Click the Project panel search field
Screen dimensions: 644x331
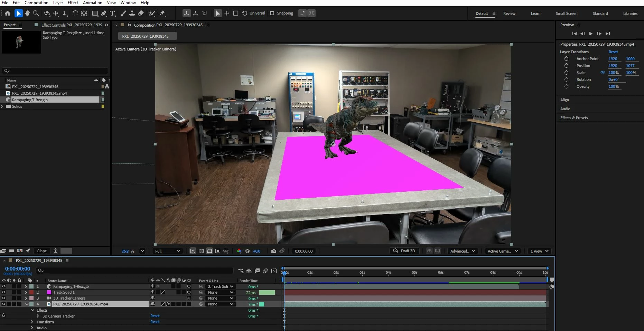55,71
